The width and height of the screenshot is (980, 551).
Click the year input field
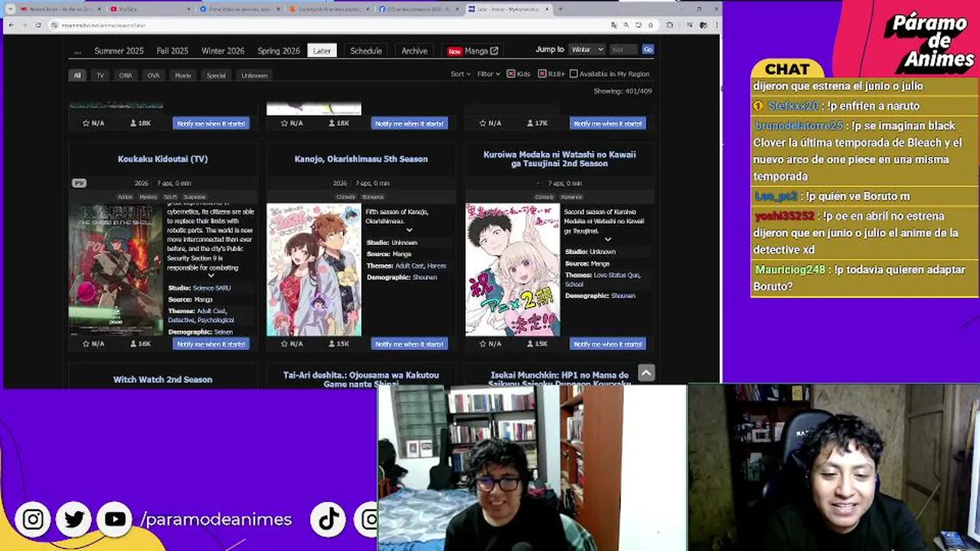(x=624, y=50)
